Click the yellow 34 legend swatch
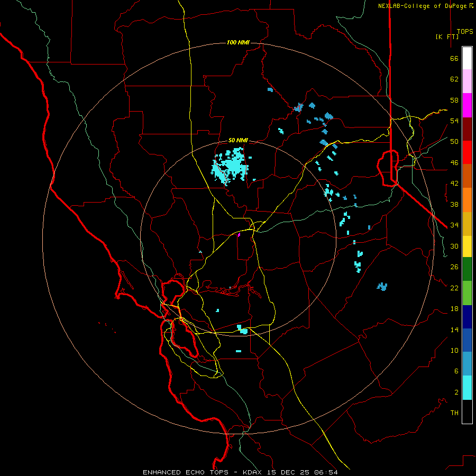Image resolution: width=476 pixels, height=476 pixels. point(467,246)
